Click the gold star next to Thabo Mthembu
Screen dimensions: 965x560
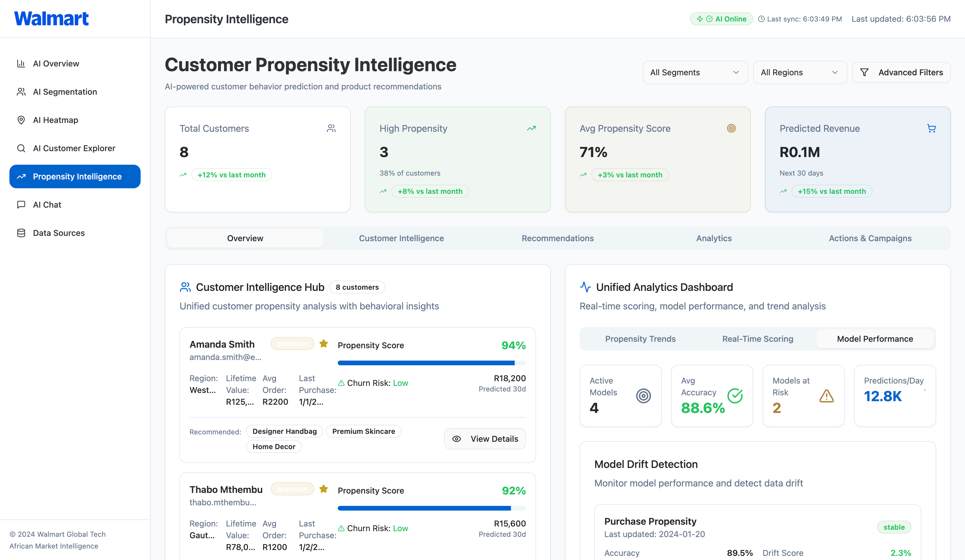pos(324,489)
